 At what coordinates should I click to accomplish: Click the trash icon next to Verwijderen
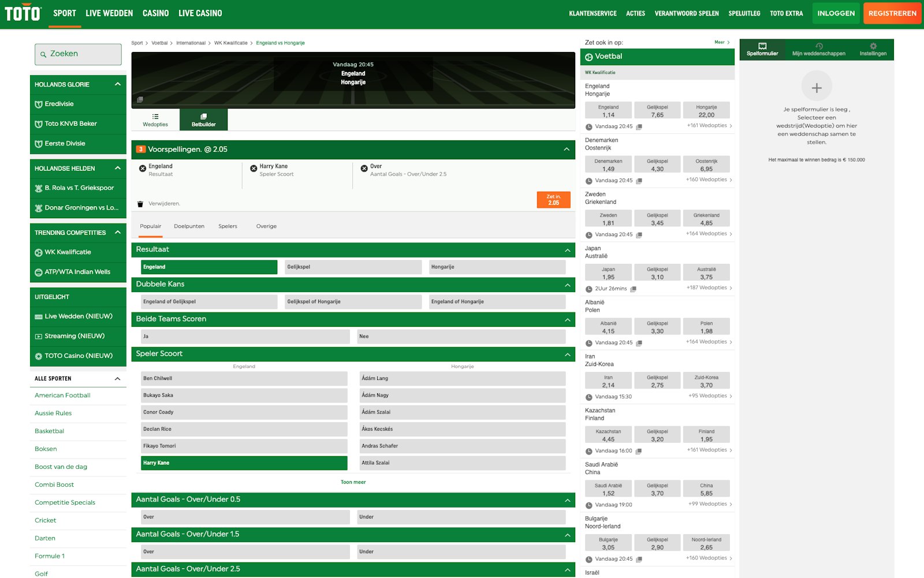point(139,203)
